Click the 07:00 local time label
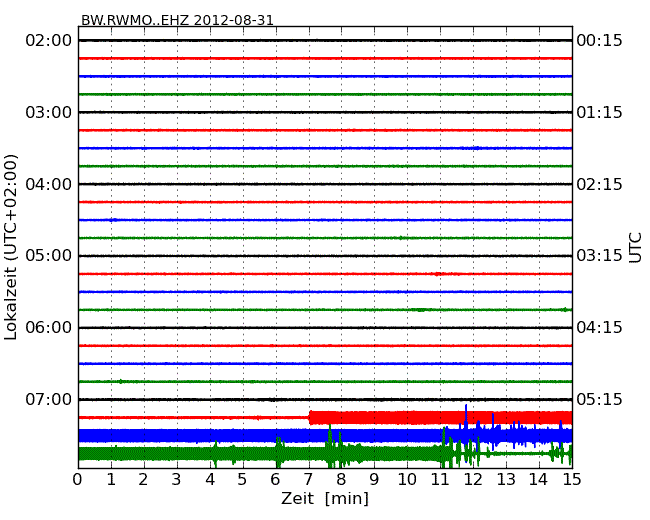This screenshot has width=650, height=520. (49, 399)
